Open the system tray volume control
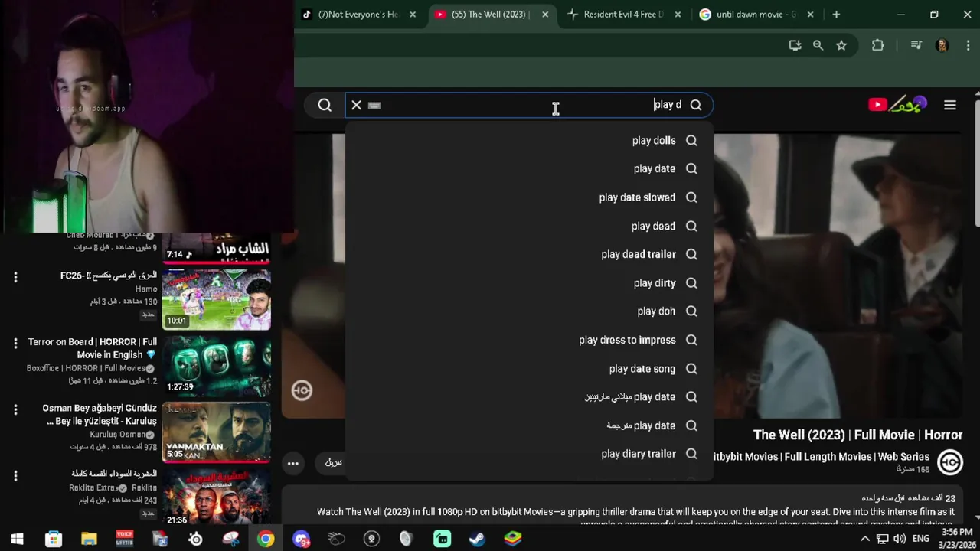Screen dimensions: 980x551 (x=900, y=539)
